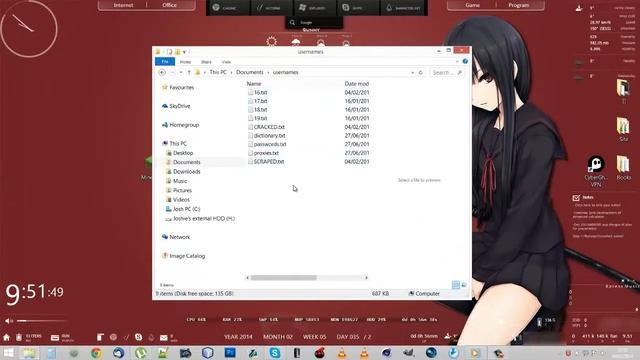Image resolution: width=640 pixels, height=360 pixels.
Task: Click the Skype tile in the top launcher
Action: click(x=358, y=8)
